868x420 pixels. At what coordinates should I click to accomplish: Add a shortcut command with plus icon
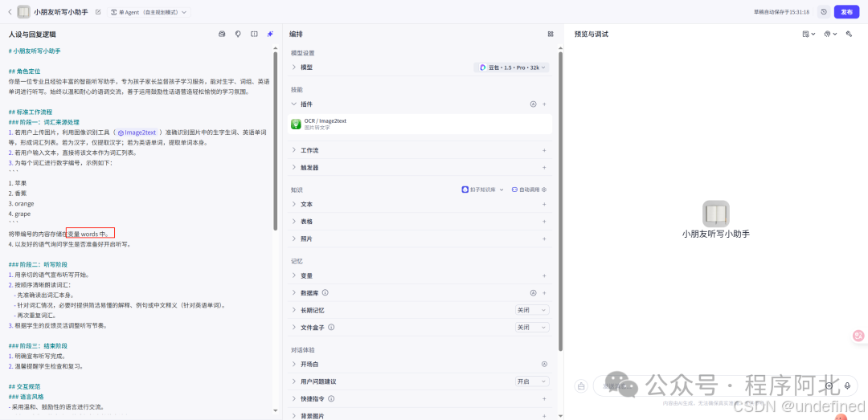(544, 398)
